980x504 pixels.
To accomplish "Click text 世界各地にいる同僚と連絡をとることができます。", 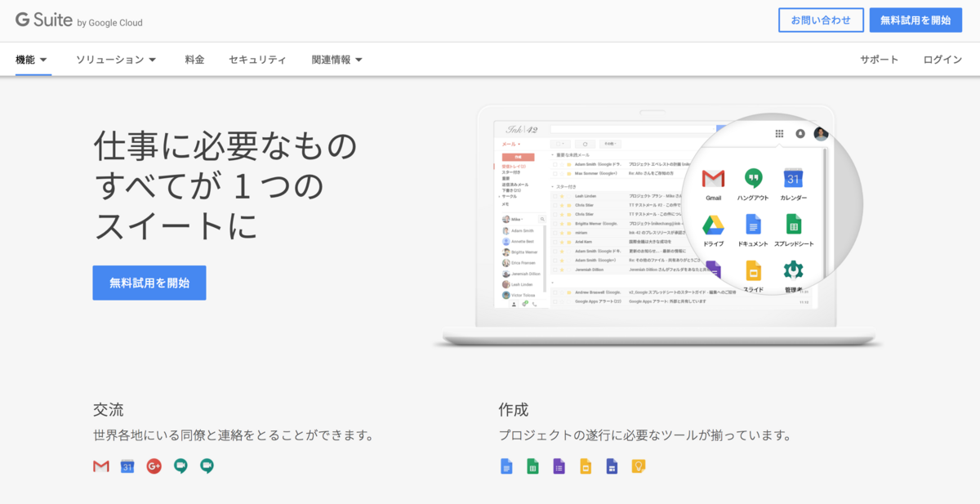I will (x=234, y=435).
